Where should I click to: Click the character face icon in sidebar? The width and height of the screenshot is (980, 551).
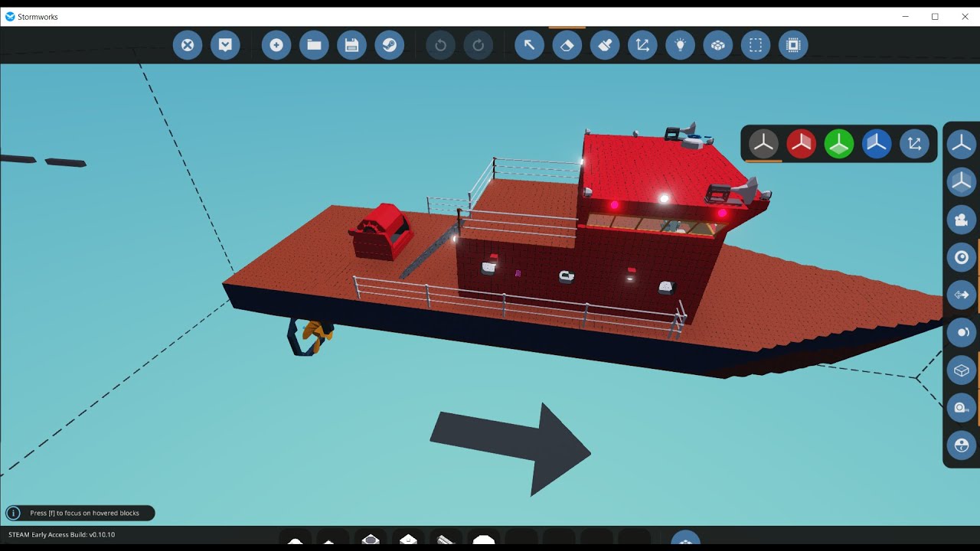pyautogui.click(x=962, y=445)
